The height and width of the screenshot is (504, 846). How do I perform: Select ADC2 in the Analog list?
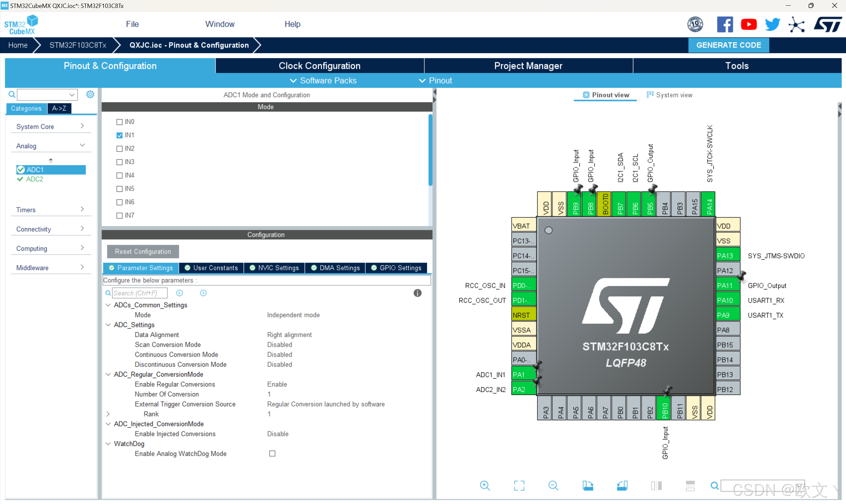coord(35,179)
